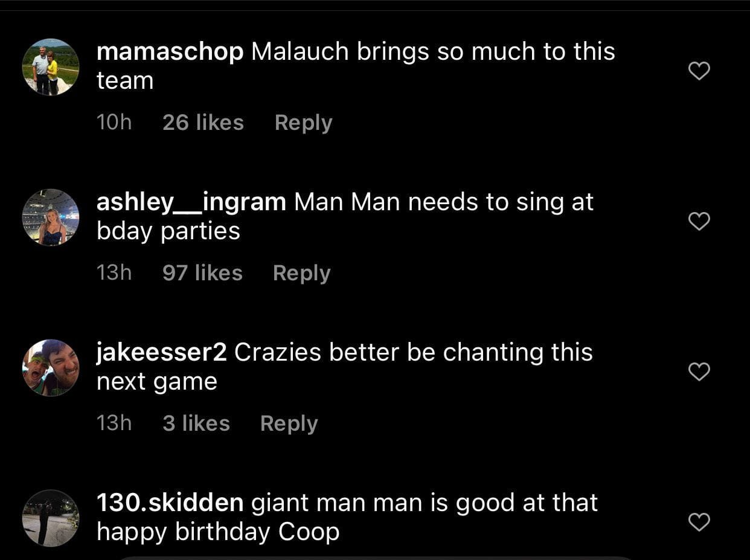This screenshot has width=750, height=560.
Task: Open the username mamaschop
Action: point(170,52)
